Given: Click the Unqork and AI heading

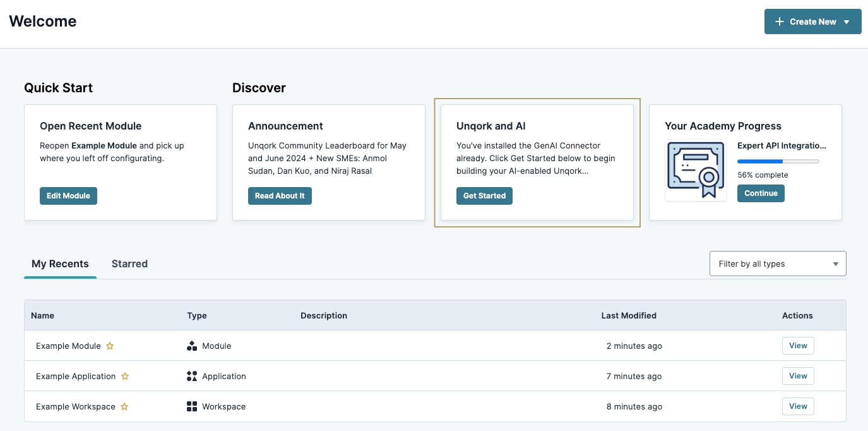Looking at the screenshot, I should 491,126.
